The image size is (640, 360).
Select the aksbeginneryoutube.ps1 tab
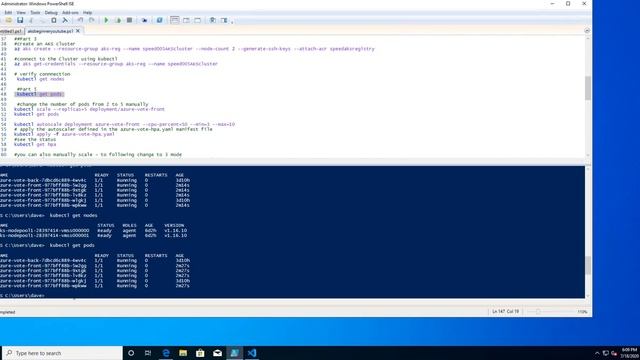50,31
